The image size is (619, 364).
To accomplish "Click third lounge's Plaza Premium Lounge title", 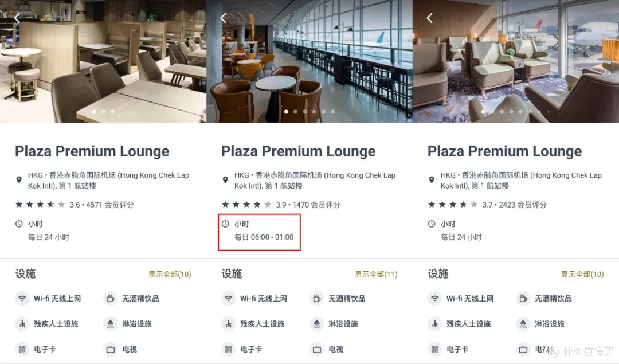I will pos(504,151).
